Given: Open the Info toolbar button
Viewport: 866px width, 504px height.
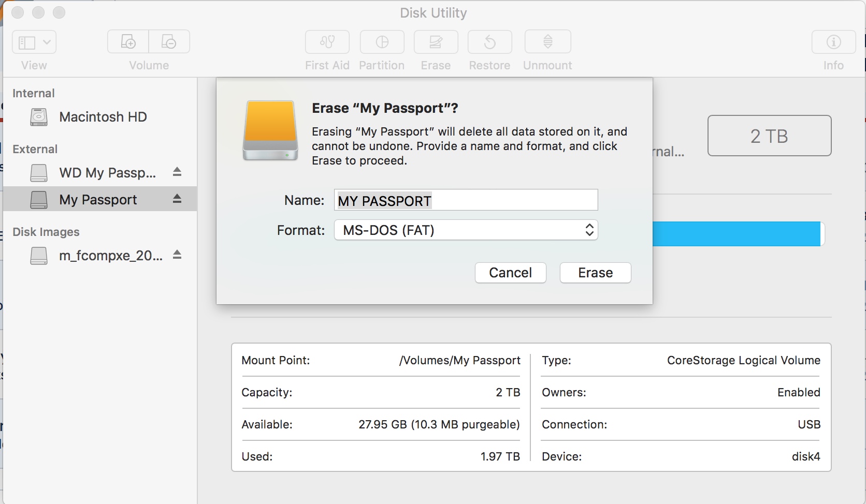Looking at the screenshot, I should point(834,42).
